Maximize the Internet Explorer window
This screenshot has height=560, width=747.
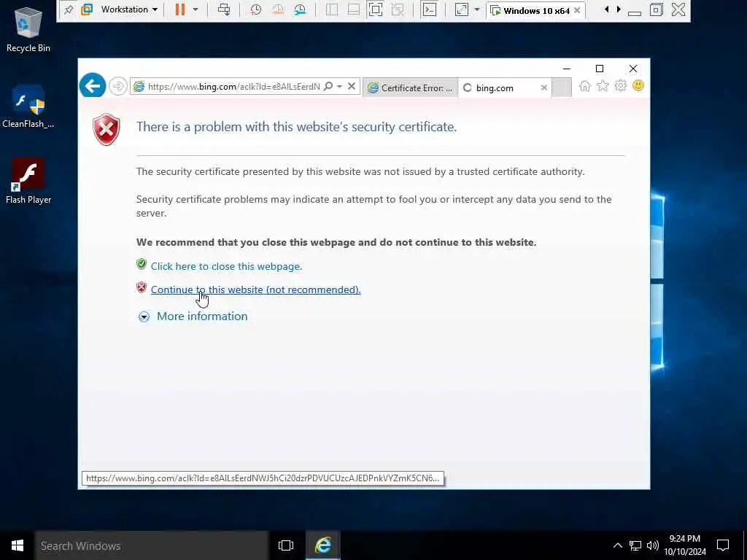point(600,69)
